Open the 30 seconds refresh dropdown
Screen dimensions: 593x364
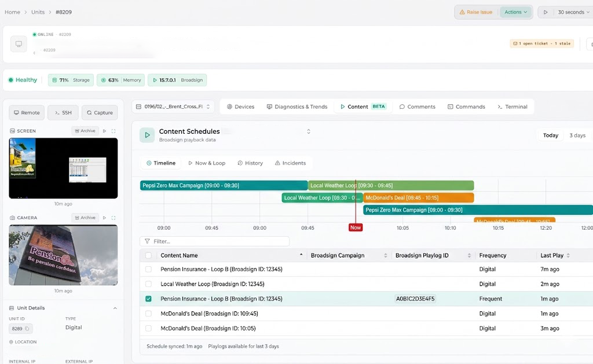(x=574, y=12)
